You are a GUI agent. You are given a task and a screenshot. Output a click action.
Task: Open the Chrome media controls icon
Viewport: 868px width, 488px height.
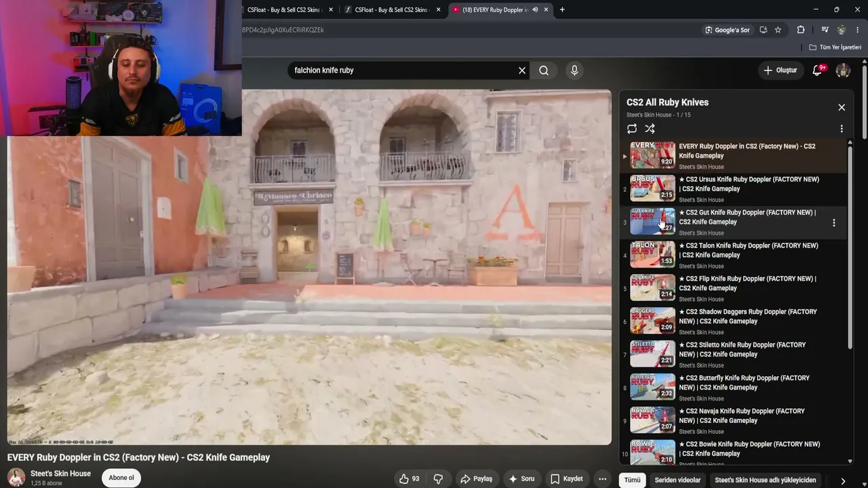pyautogui.click(x=825, y=30)
